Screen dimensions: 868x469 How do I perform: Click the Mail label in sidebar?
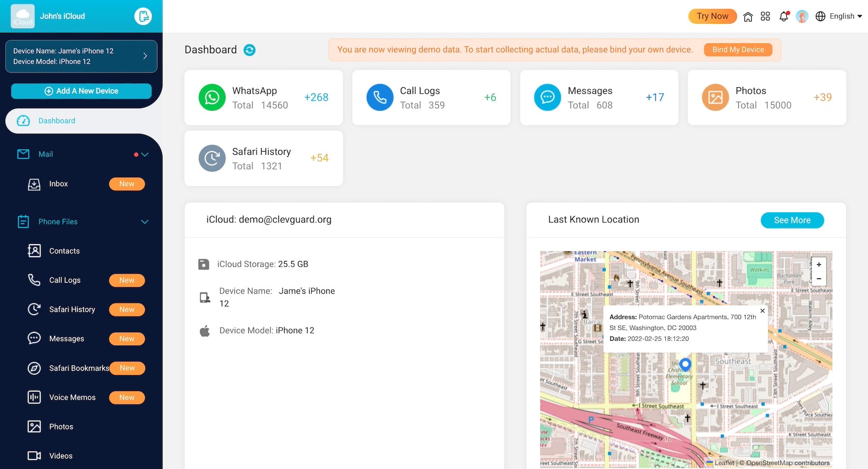pos(46,154)
